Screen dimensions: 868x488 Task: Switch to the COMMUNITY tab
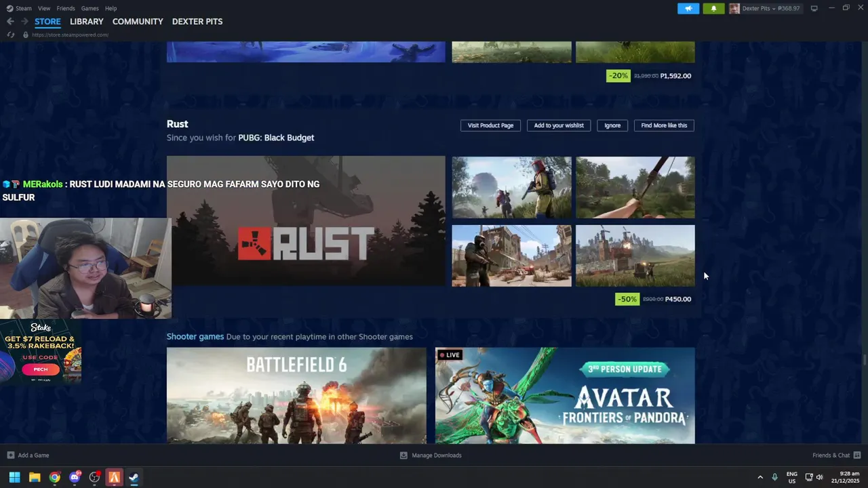tap(138, 22)
